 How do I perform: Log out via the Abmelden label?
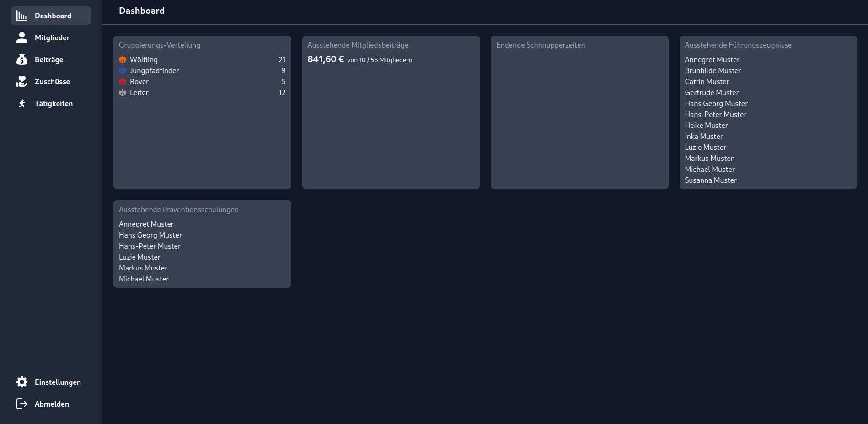(x=52, y=404)
